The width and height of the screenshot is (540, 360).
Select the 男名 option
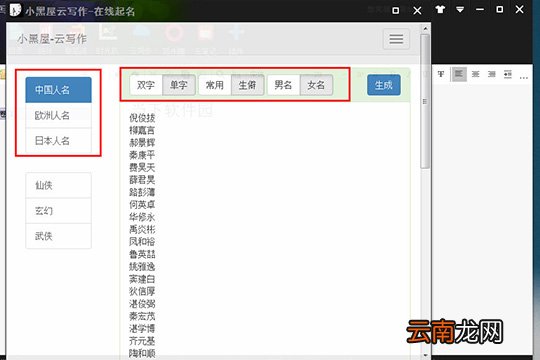283,85
